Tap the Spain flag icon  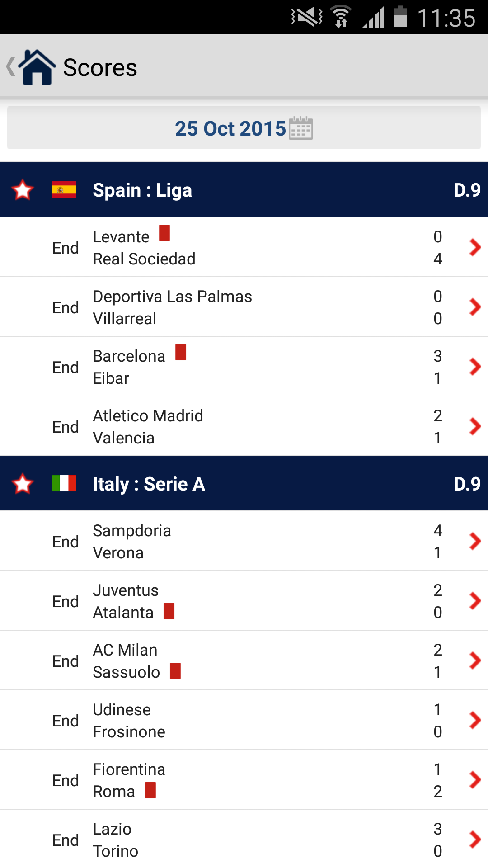tap(64, 190)
